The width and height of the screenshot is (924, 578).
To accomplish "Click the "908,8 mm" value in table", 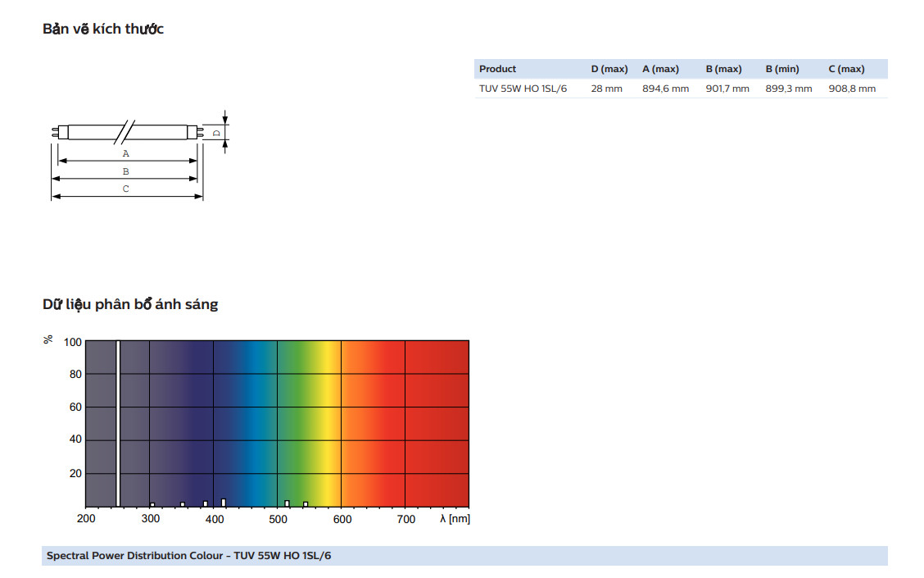I will click(x=852, y=89).
